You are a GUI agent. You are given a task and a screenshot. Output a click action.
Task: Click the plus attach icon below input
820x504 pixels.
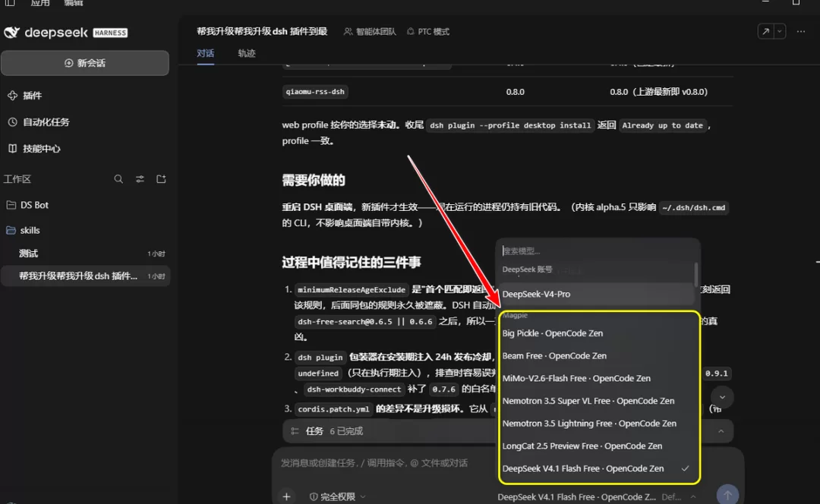[x=286, y=496]
